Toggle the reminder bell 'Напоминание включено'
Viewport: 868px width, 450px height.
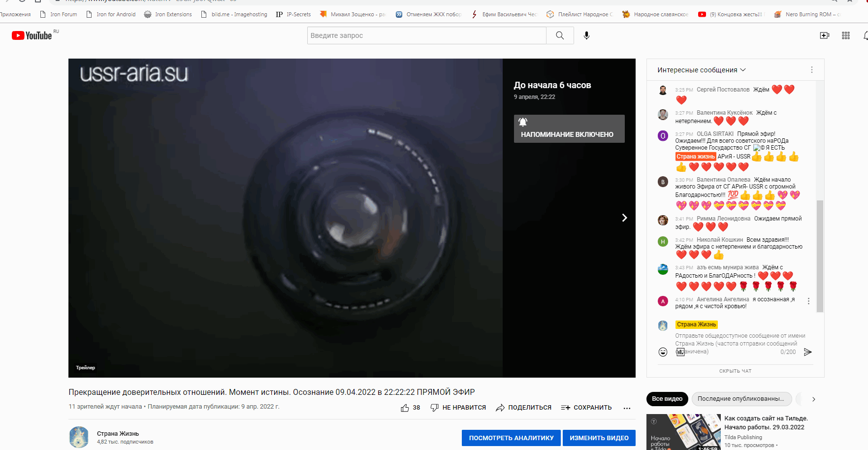569,129
